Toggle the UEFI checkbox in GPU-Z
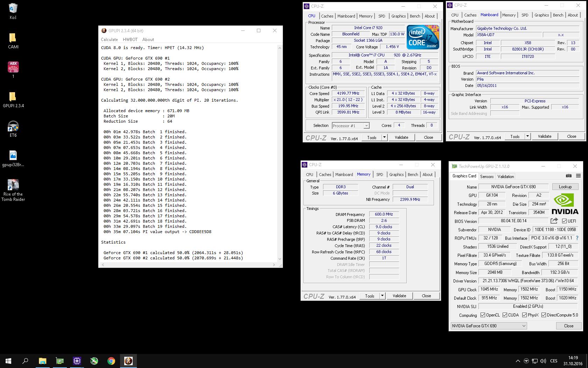This screenshot has height=368, width=588. 564,221
